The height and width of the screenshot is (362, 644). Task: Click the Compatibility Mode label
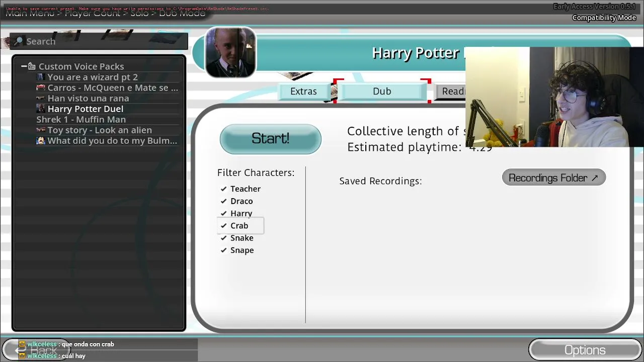(604, 18)
